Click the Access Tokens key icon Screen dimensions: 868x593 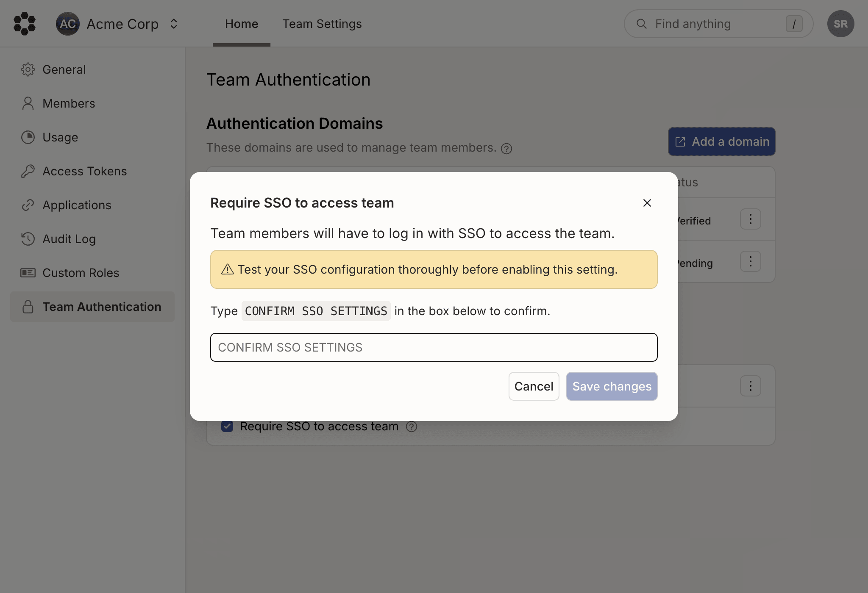click(28, 171)
